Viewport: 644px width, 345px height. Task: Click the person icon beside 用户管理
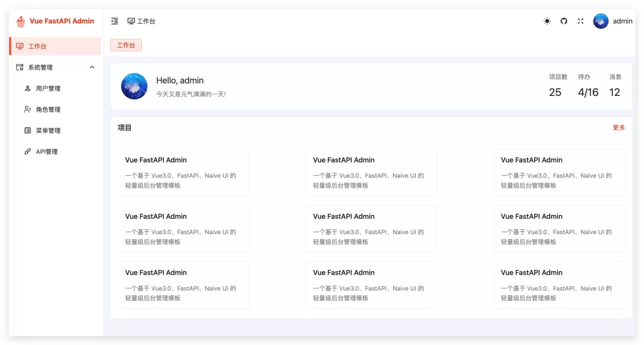27,88
